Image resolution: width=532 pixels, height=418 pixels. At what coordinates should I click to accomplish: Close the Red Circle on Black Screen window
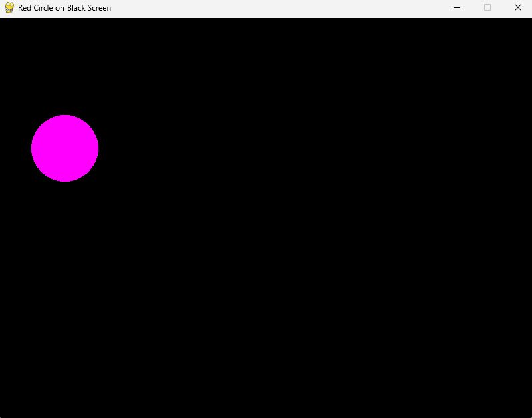pos(517,8)
